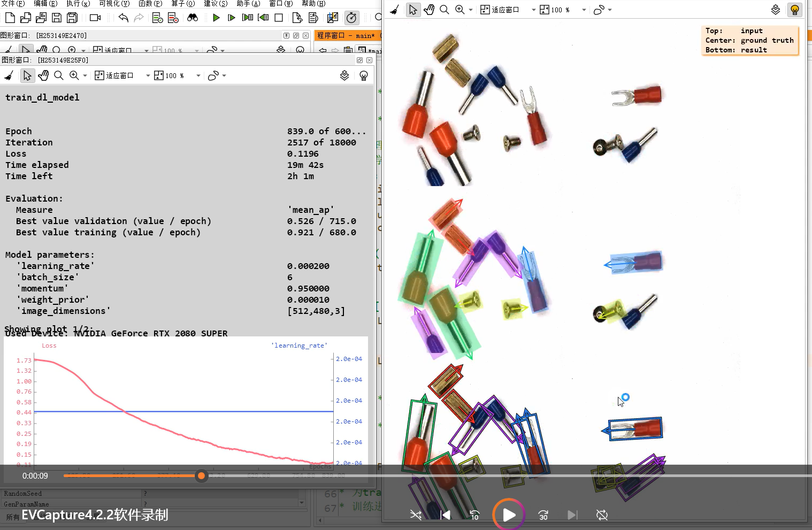Viewport: 812px width, 530px height.
Task: Click the Undo arrow in main toolbar
Action: tap(124, 18)
